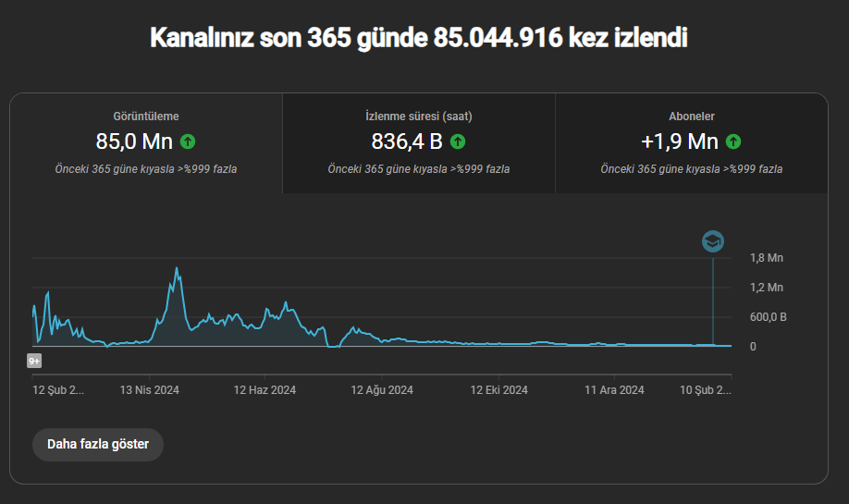This screenshot has width=849, height=504.
Task: Click the 600,0 B y-axis value
Action: click(768, 316)
